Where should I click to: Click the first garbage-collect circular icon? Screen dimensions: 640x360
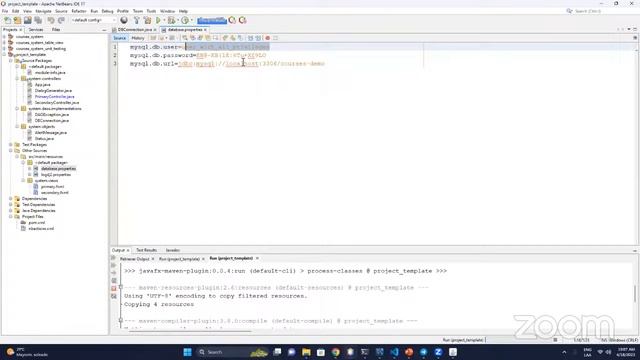coord(232,20)
